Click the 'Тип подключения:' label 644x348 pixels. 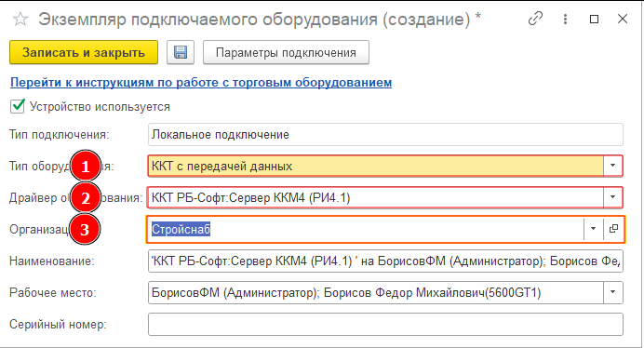[x=60, y=135]
